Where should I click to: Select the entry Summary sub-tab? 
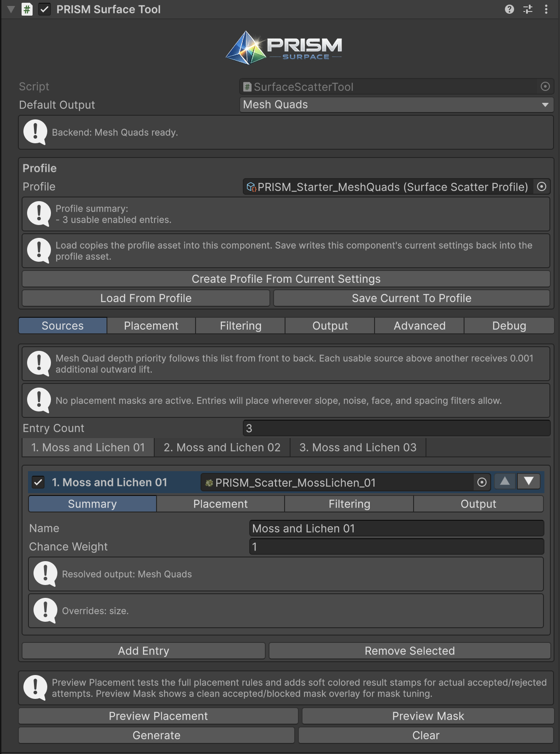coord(92,504)
